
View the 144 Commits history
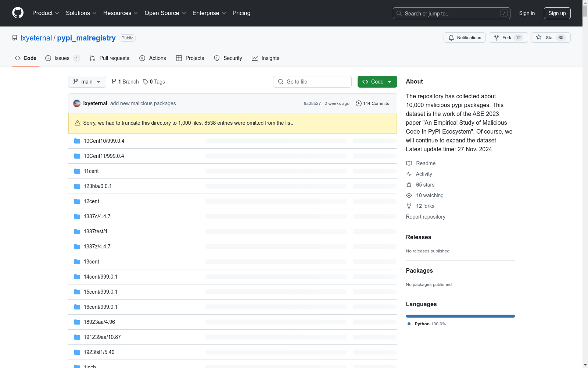pos(372,103)
